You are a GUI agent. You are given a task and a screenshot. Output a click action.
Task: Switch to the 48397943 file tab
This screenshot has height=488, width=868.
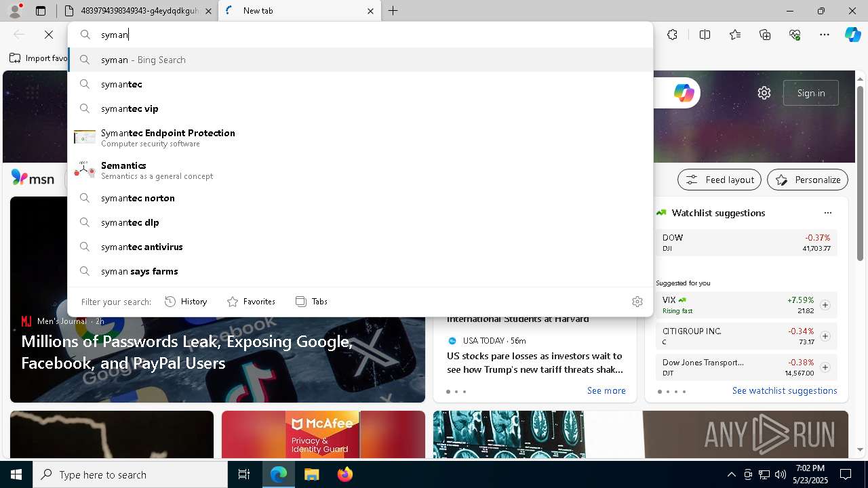pyautogui.click(x=138, y=11)
